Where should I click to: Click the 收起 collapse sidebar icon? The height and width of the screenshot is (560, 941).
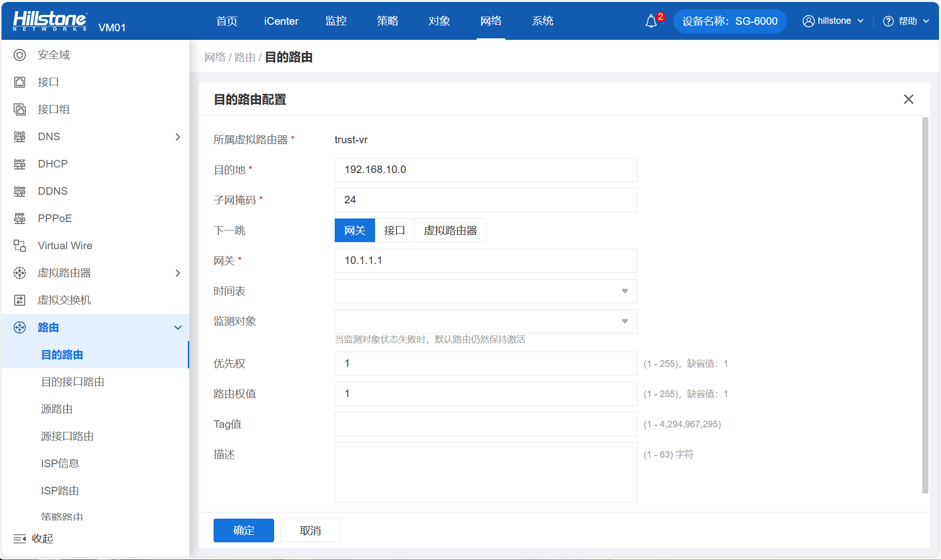[x=20, y=539]
